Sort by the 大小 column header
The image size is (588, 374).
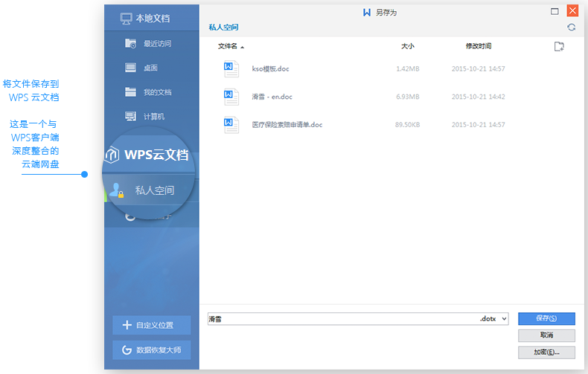408,46
